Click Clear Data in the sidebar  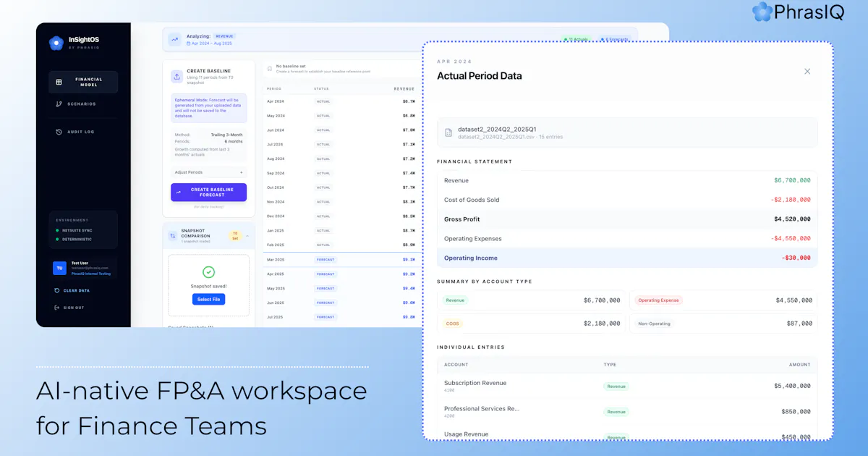point(77,290)
